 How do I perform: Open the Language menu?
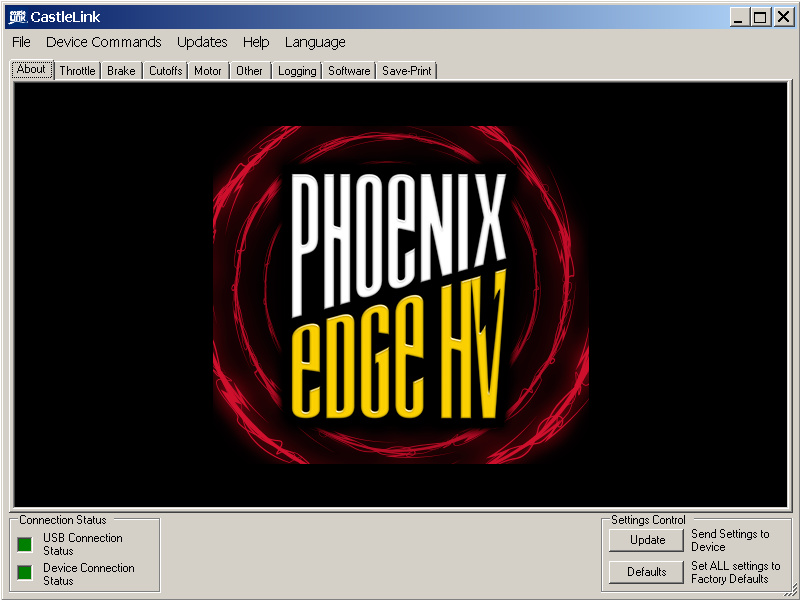point(315,42)
